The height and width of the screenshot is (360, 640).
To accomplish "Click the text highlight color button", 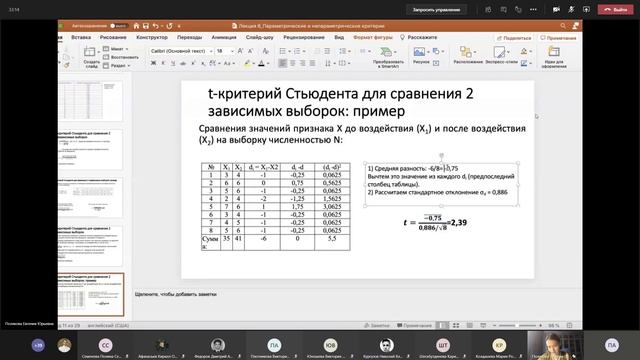I will click(247, 63).
